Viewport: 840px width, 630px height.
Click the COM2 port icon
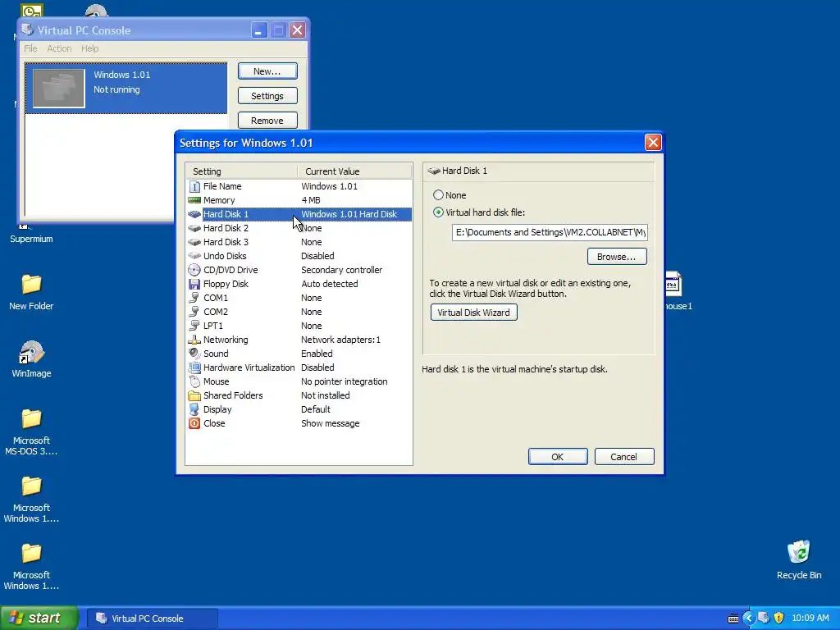pyautogui.click(x=194, y=312)
